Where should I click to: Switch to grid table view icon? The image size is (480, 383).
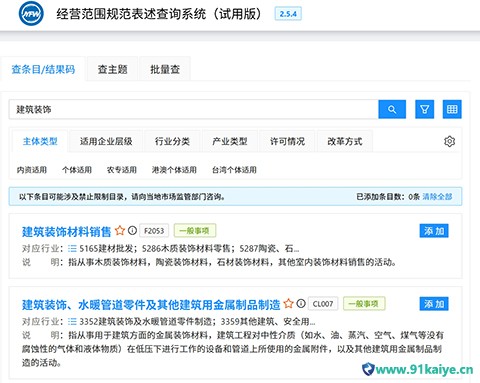click(x=452, y=109)
